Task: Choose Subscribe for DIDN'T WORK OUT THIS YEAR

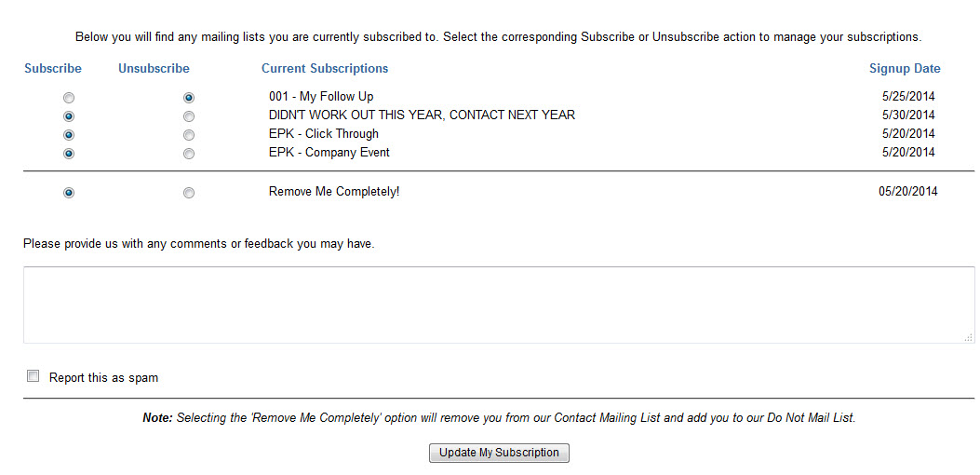Action: [x=69, y=116]
